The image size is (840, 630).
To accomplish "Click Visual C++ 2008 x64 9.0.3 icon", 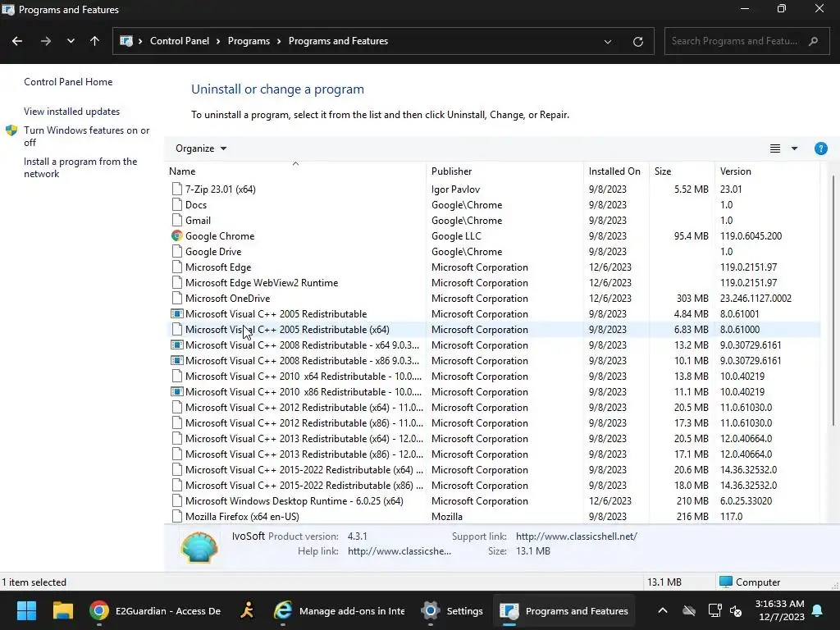I will (177, 345).
